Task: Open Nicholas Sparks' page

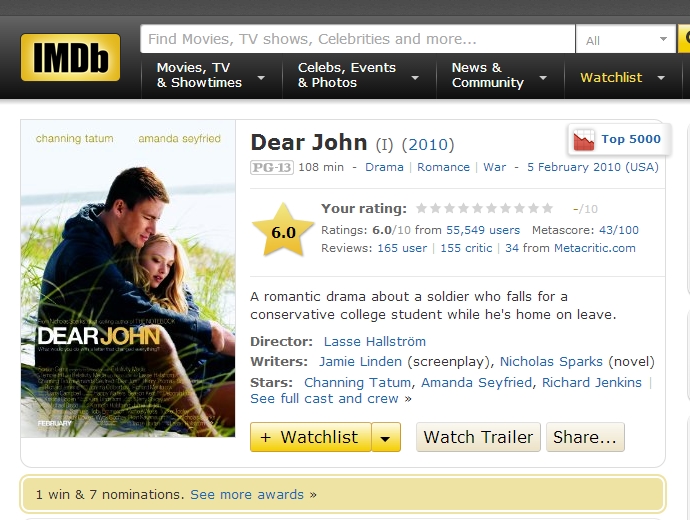Action: [x=551, y=362]
